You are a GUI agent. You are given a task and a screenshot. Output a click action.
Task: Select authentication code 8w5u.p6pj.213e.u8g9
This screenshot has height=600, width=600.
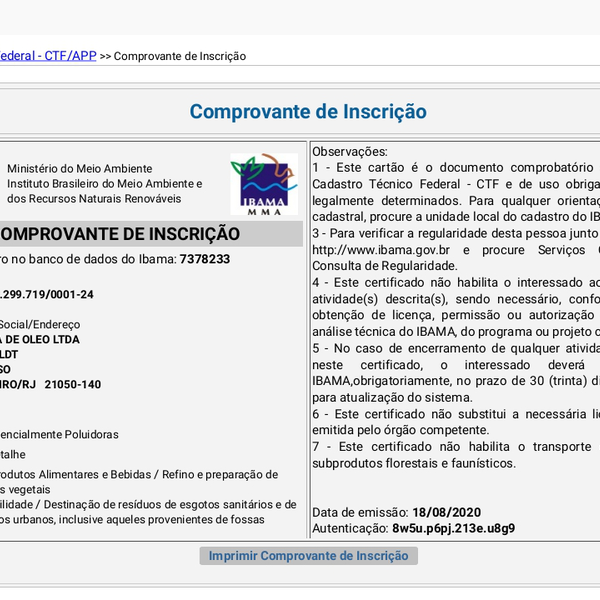coord(453,528)
